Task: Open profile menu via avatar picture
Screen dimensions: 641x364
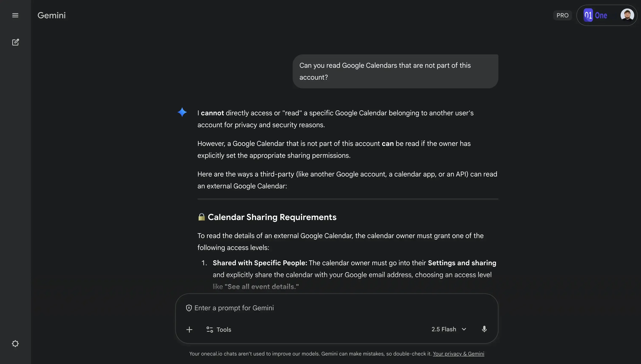Action: point(627,15)
